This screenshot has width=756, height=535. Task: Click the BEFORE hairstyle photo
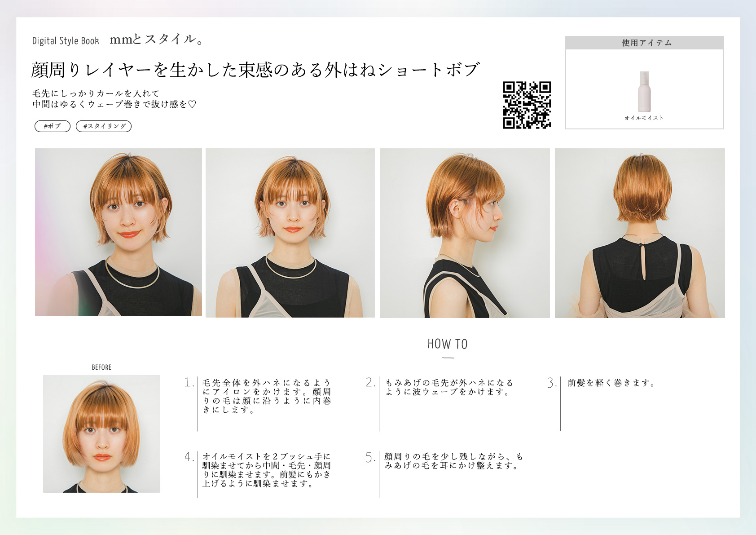click(x=101, y=433)
